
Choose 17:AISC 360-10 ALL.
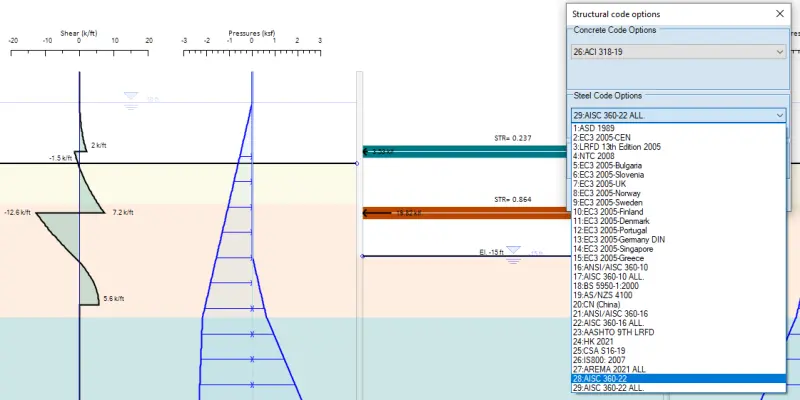678,277
